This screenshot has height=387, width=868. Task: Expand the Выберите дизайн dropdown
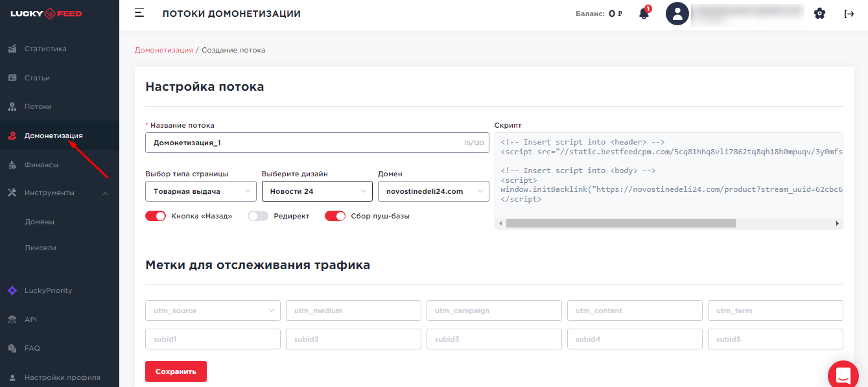point(317,191)
